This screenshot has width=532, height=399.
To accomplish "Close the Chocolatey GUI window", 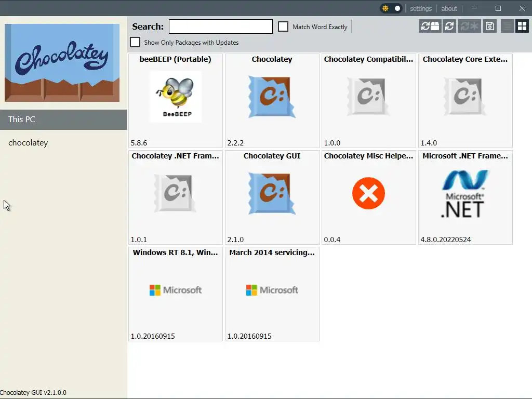I will 522,8.
